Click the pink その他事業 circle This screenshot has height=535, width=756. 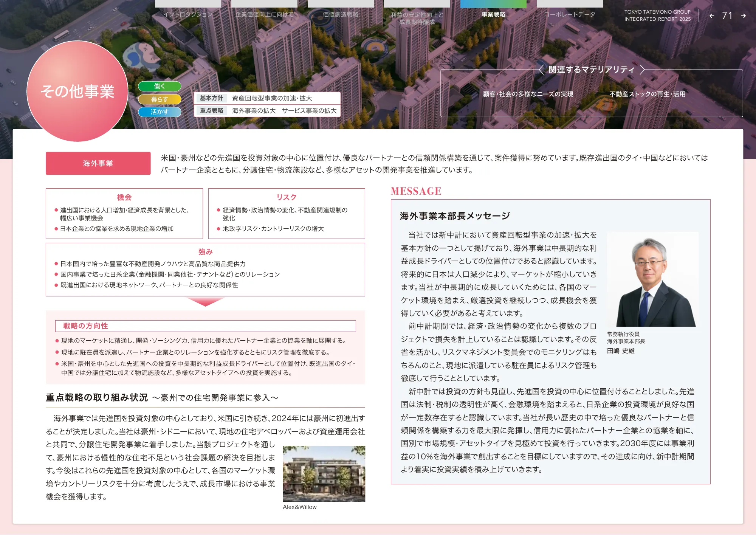tap(77, 91)
